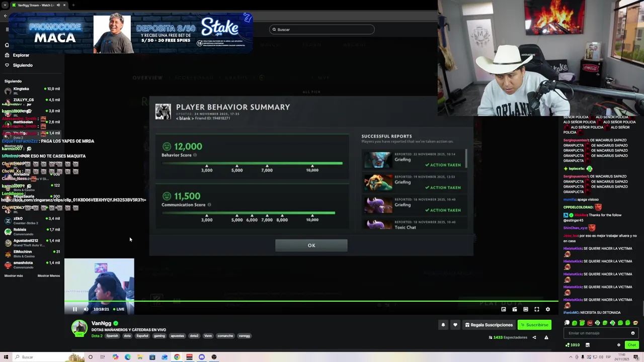Share the stream via share icon
The height and width of the screenshot is (362, 644).
(534, 337)
